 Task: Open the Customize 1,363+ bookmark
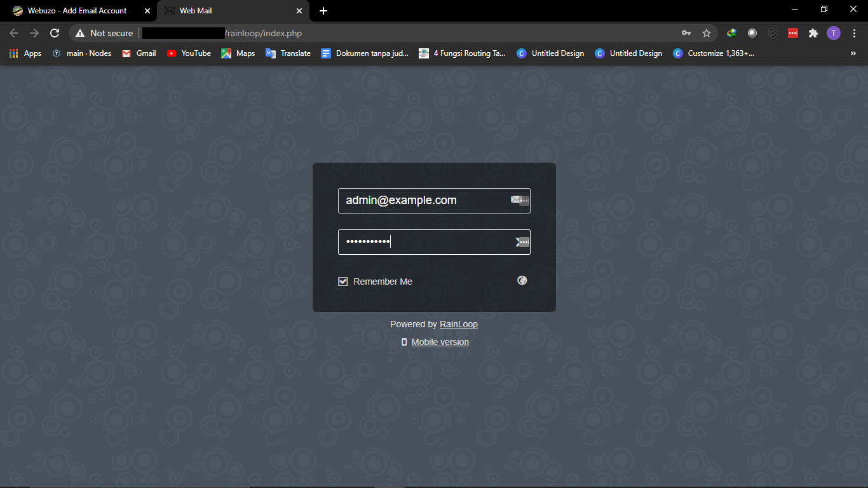coord(715,53)
